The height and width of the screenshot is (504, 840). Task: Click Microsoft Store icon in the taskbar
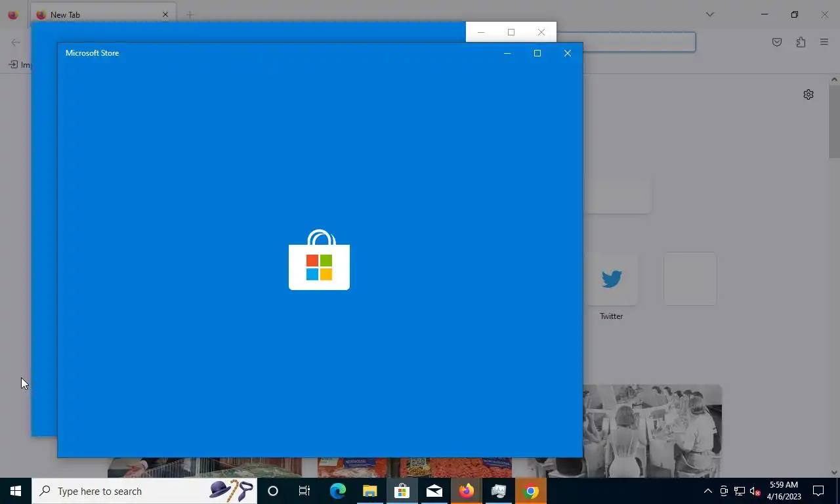point(402,491)
